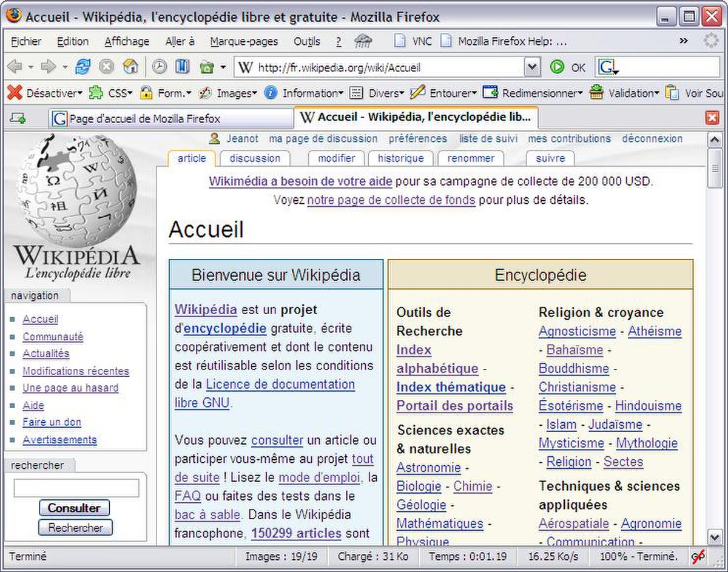Image resolution: width=728 pixels, height=572 pixels.
Task: Open the green folder icon dropdown arrow
Action: (223, 67)
